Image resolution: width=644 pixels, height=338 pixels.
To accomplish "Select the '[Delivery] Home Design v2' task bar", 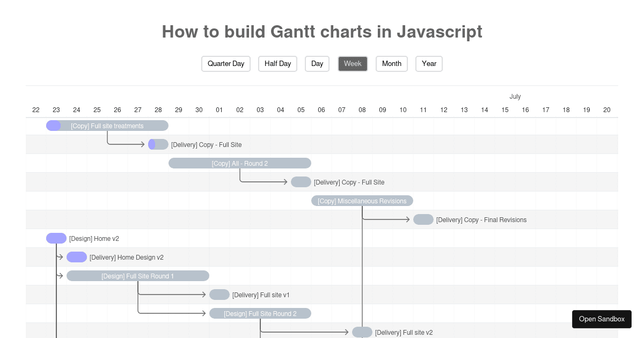I will (x=77, y=257).
